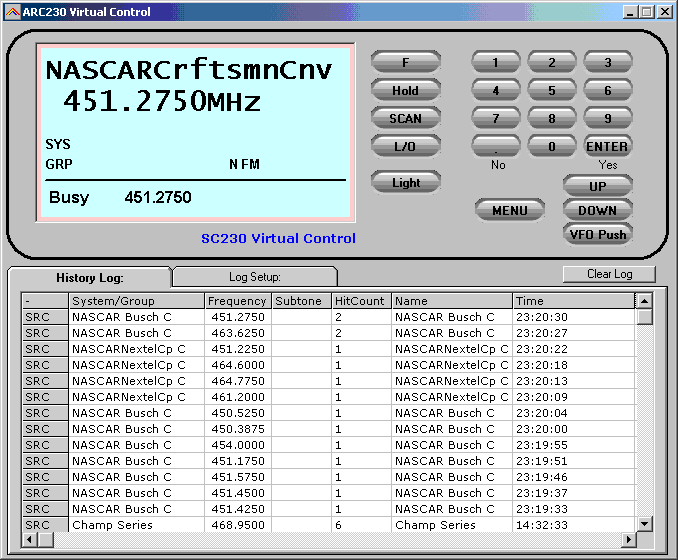Select frequency cell 450.3875

[238, 429]
